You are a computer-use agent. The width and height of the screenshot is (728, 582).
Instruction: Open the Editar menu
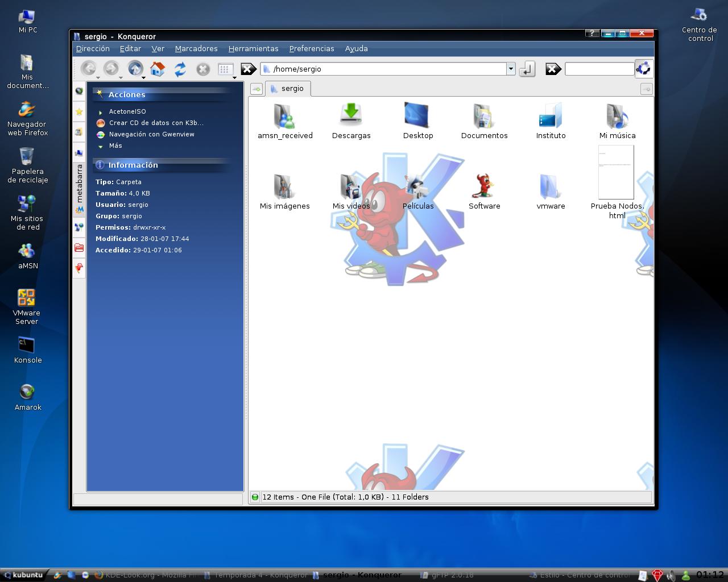130,49
